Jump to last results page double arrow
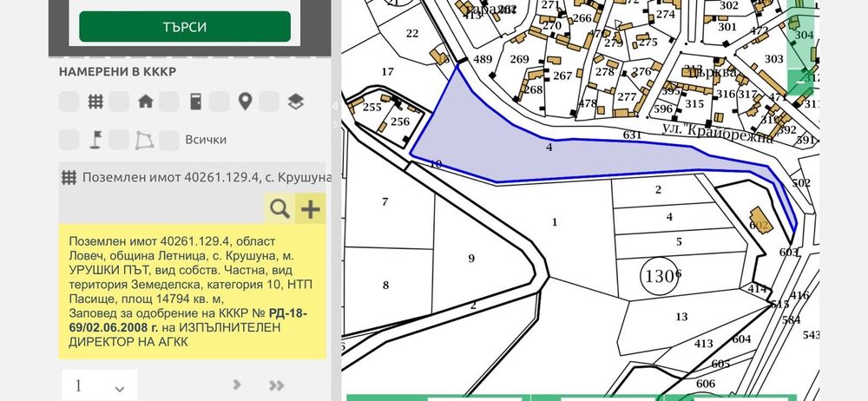868x401 pixels. 276,385
